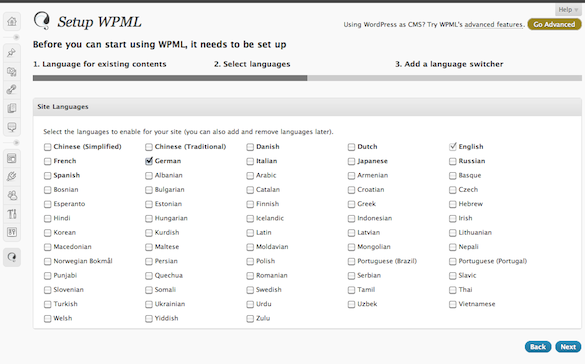This screenshot has width=585, height=364.
Task: Open the Appearance icon in sidebar
Action: (x=12, y=159)
